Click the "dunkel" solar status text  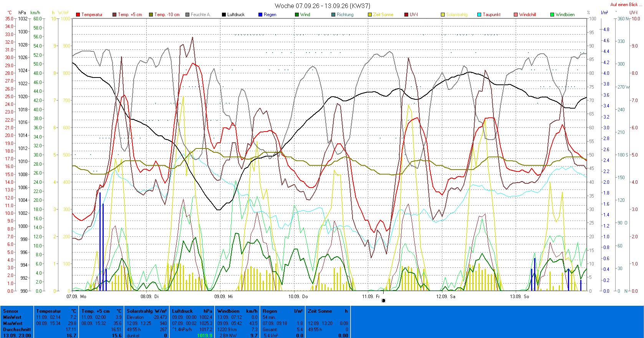[133, 336]
